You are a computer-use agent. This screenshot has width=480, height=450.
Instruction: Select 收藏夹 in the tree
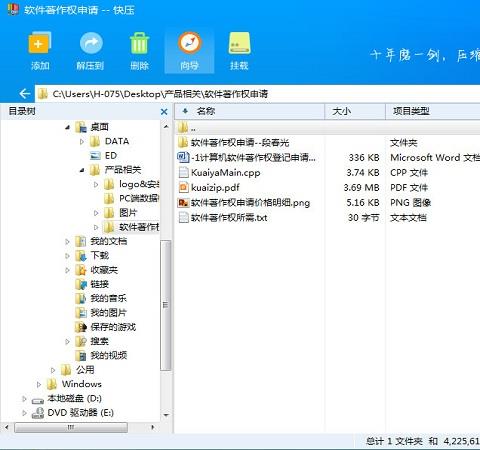click(x=104, y=270)
